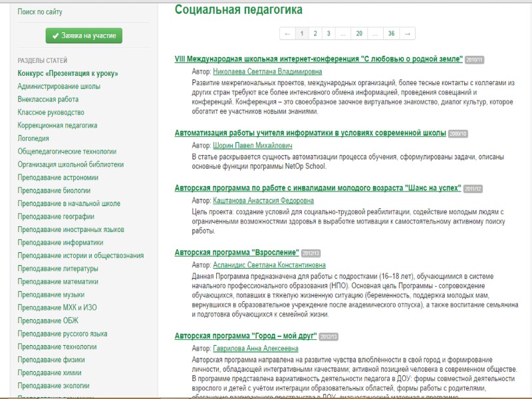Open Администрирование школы section
The image size is (532, 399).
point(59,86)
